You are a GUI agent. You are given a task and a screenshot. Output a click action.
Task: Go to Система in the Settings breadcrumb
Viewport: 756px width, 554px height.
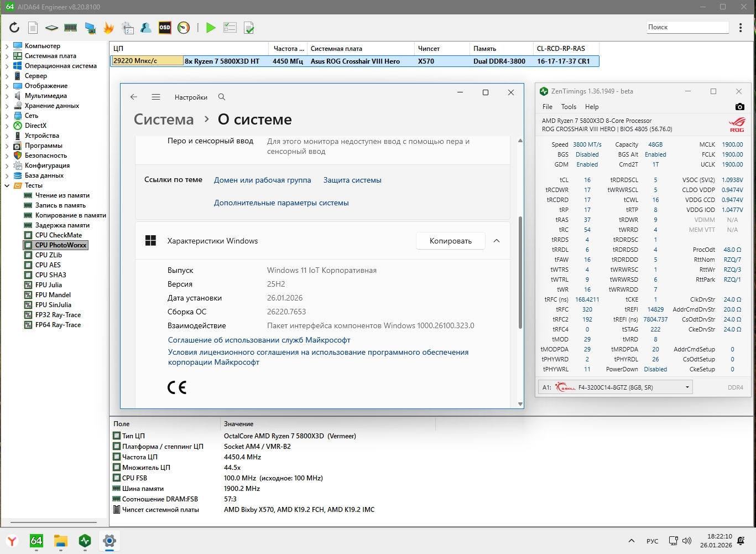click(x=164, y=120)
